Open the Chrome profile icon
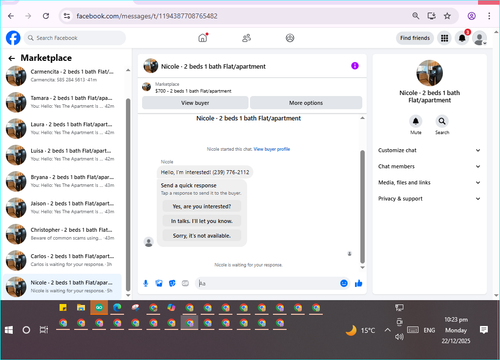The width and height of the screenshot is (500, 360). click(471, 16)
